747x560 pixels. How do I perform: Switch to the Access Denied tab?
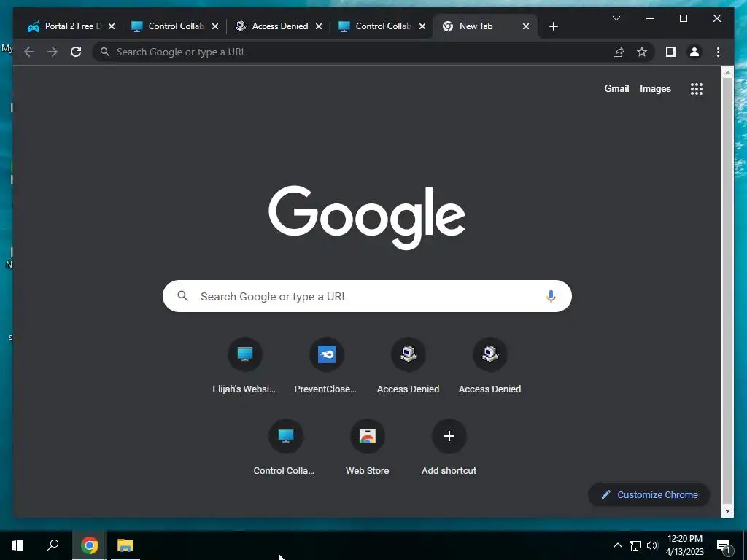click(278, 26)
